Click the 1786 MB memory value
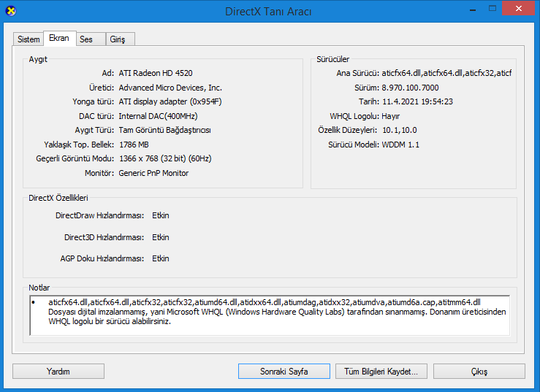Screen dimensions: 540x392 click(134, 145)
